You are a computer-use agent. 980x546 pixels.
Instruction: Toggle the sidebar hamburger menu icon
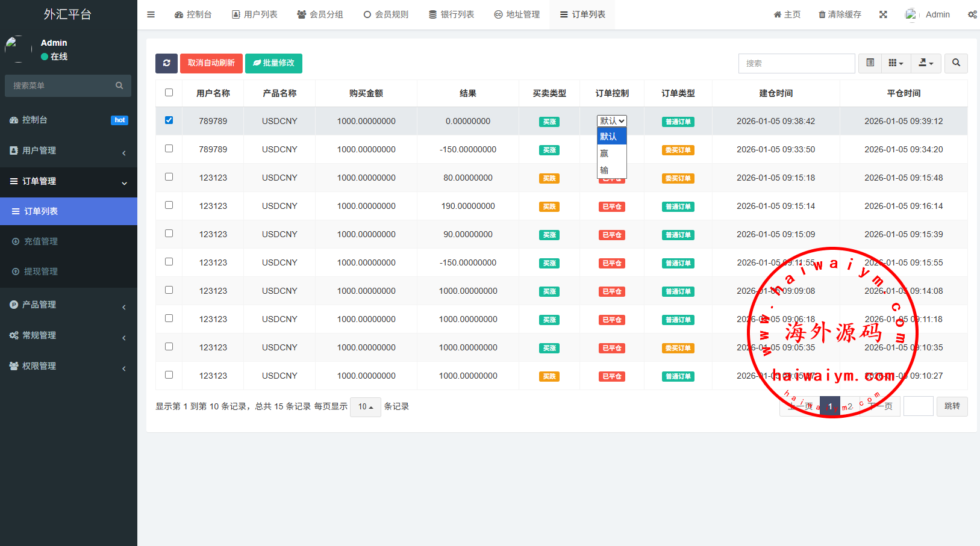(x=151, y=14)
